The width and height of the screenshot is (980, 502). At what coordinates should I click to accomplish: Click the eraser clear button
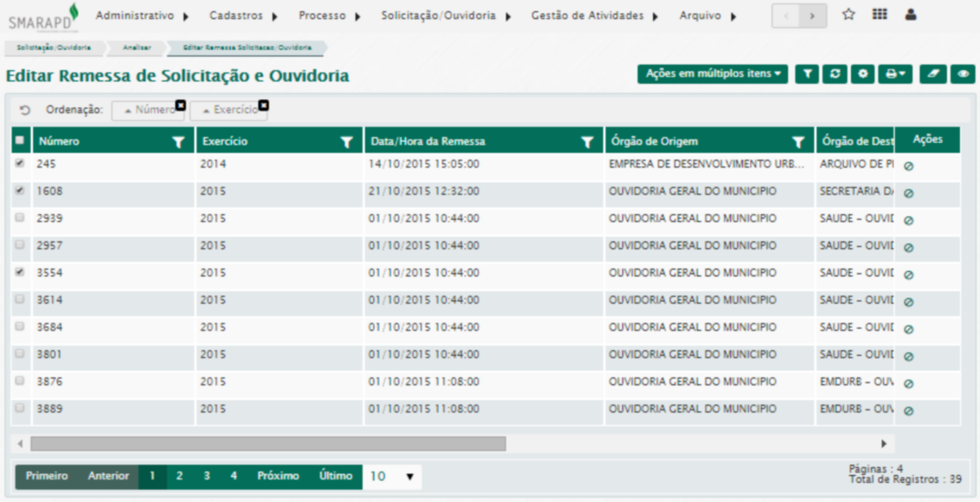tap(932, 75)
